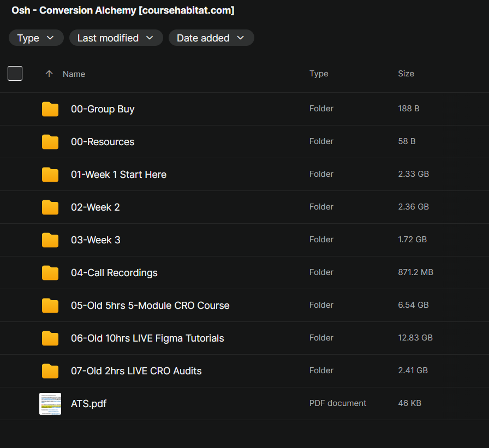Image resolution: width=489 pixels, height=448 pixels.
Task: Click Folder type in 00-Group Buy row
Action: [321, 109]
